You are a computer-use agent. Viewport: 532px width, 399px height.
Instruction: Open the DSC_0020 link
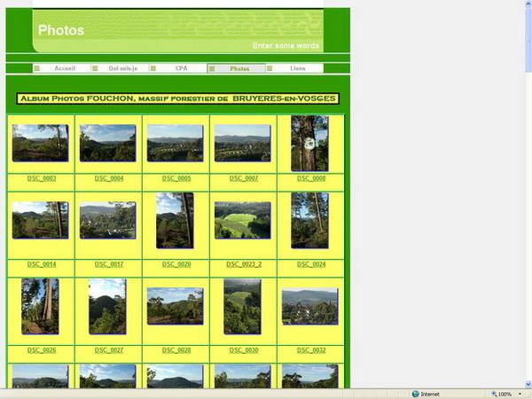tap(176, 264)
